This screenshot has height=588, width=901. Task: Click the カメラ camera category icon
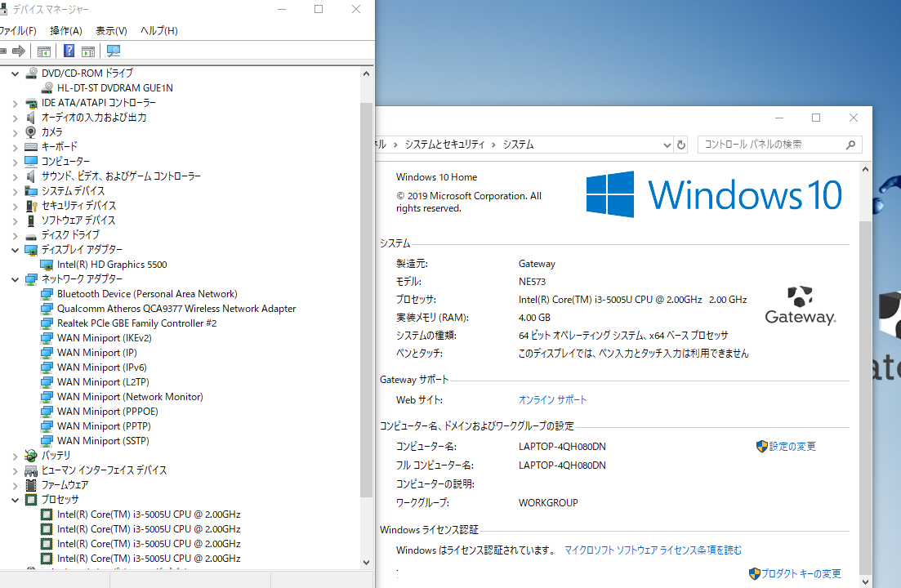coord(31,132)
